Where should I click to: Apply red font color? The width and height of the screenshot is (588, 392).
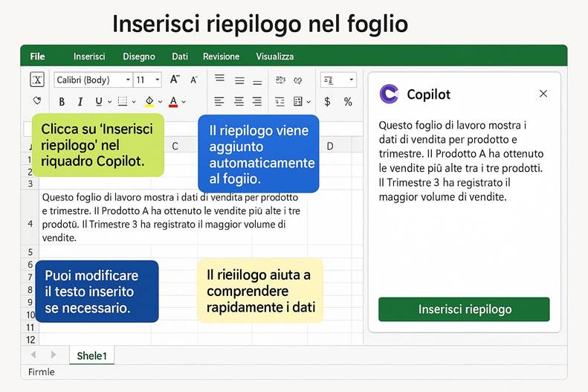pyautogui.click(x=173, y=102)
